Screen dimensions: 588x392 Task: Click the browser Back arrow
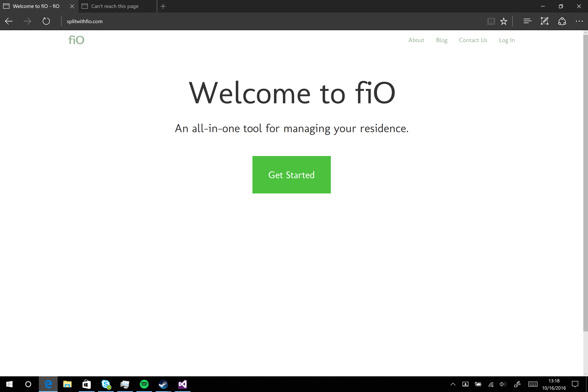click(9, 21)
